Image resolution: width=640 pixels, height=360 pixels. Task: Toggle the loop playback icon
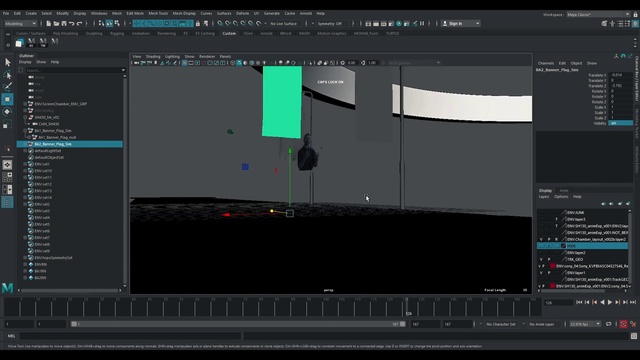[x=608, y=324]
